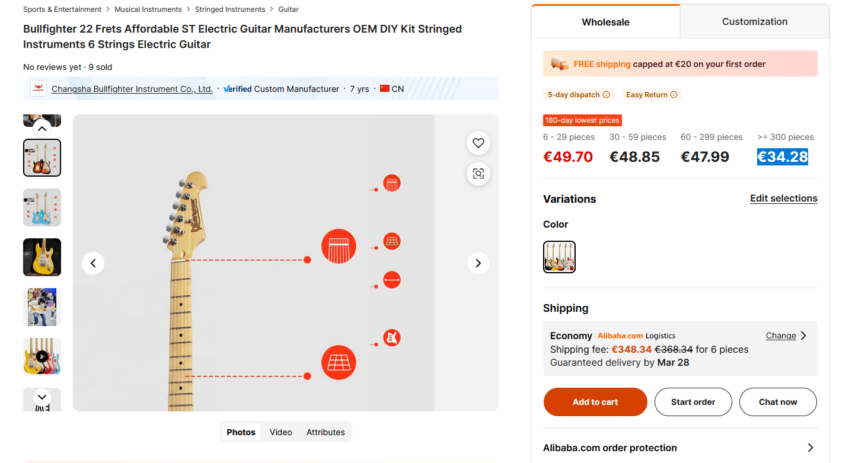Click the large fretboard hotspot icon
The width and height of the screenshot is (868, 463).
pyautogui.click(x=339, y=362)
